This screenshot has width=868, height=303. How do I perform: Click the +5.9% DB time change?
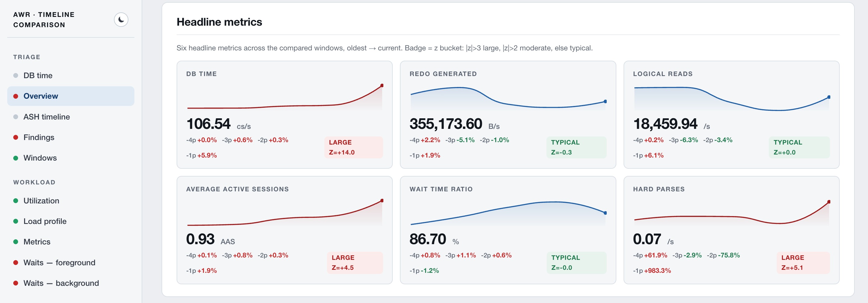207,155
